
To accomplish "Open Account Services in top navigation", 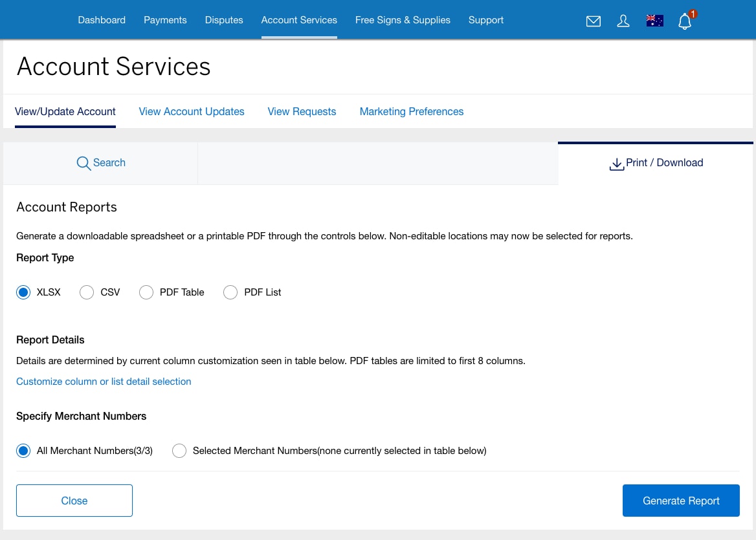I will point(299,20).
